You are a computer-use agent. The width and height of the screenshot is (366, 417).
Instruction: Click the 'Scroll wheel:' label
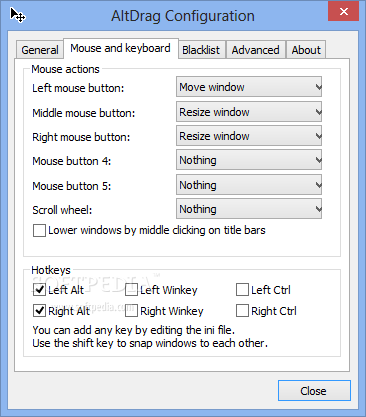click(x=62, y=210)
